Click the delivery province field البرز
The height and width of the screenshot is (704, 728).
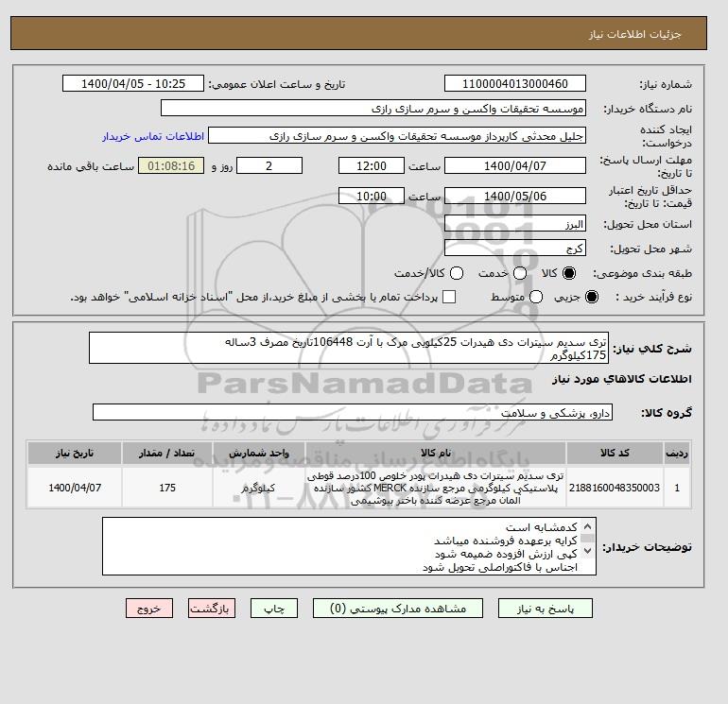pos(515,224)
